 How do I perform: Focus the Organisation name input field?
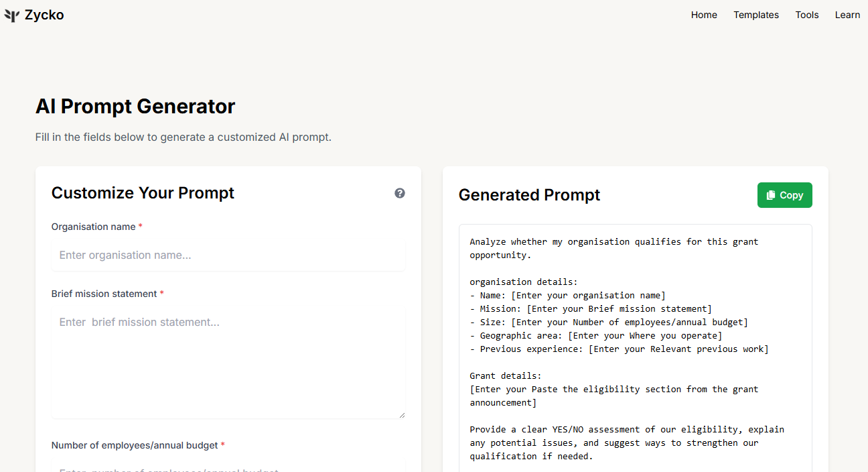(x=228, y=255)
